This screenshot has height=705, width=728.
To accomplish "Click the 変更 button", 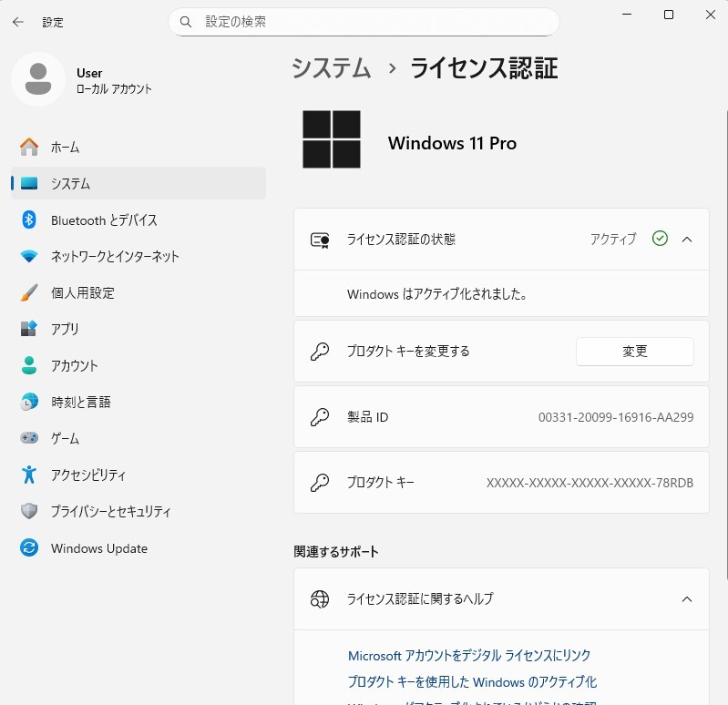I will click(x=635, y=352).
